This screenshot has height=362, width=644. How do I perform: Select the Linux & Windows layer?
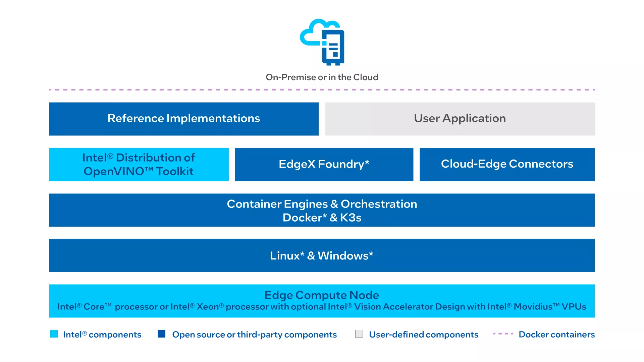pyautogui.click(x=322, y=255)
